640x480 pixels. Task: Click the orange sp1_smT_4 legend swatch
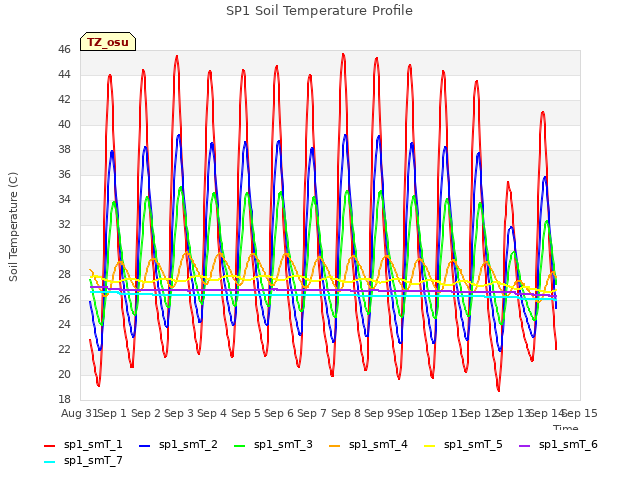tap(335, 446)
